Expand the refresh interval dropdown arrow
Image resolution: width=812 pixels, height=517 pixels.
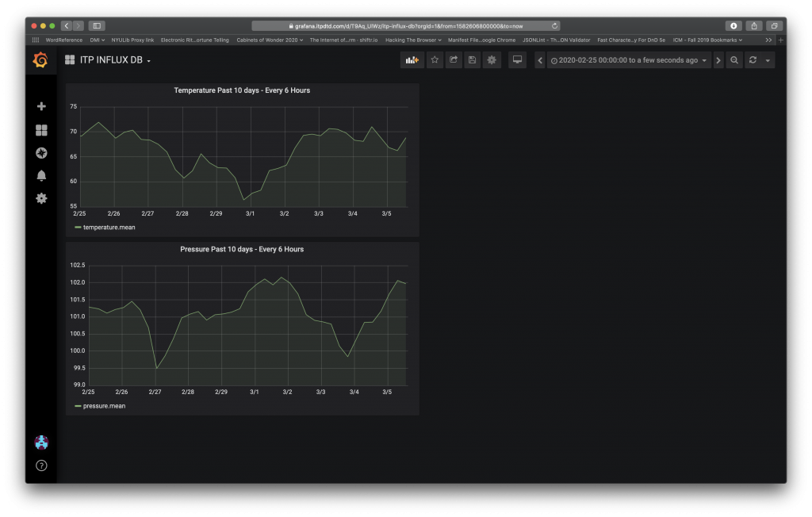click(x=768, y=60)
